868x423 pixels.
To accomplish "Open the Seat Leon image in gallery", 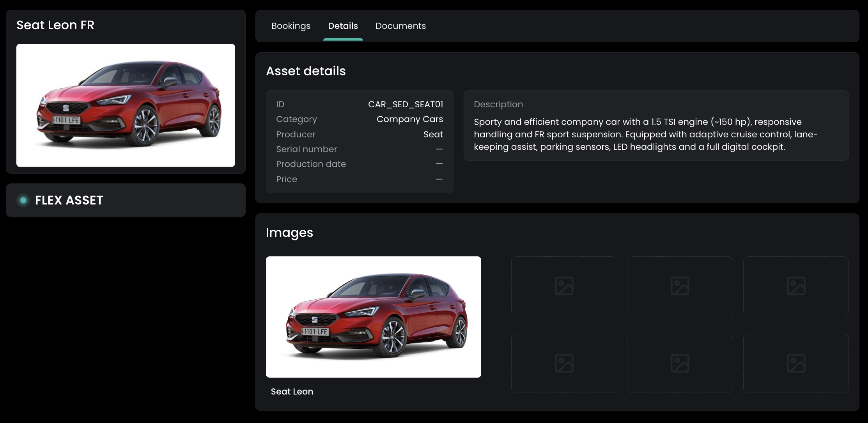I will coord(373,316).
